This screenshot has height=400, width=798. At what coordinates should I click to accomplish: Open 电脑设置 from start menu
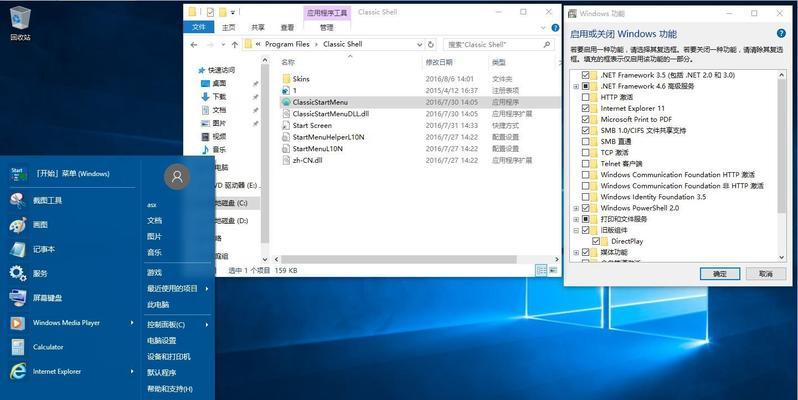161,340
